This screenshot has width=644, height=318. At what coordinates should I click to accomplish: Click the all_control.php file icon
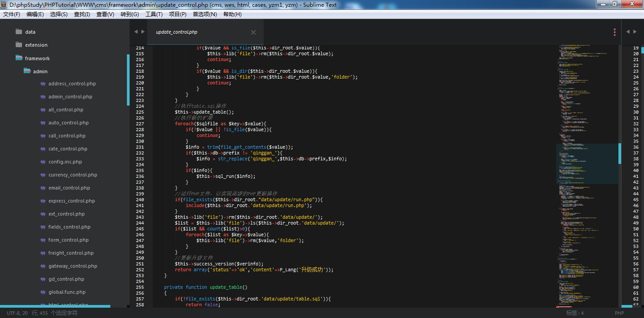[x=43, y=110]
